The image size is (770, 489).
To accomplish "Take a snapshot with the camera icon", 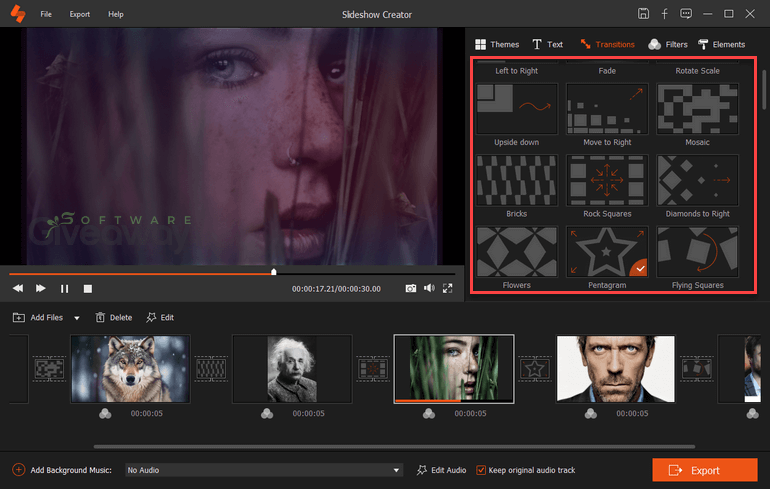I will click(x=410, y=288).
